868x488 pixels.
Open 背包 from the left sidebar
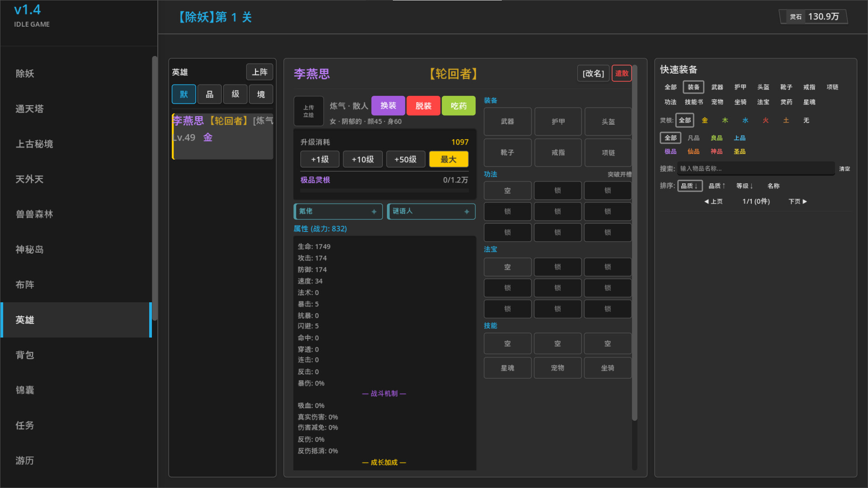click(x=25, y=355)
